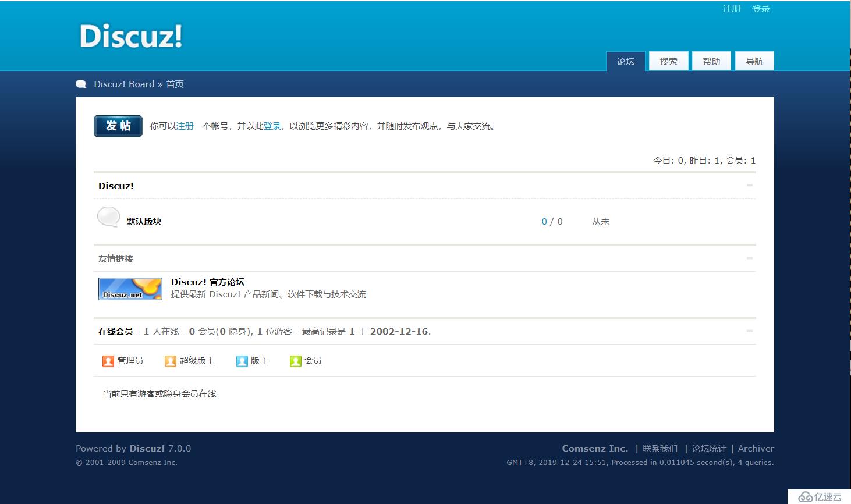Open Comsenz Inc. footer link
Viewport: 851px width, 504px height.
595,449
